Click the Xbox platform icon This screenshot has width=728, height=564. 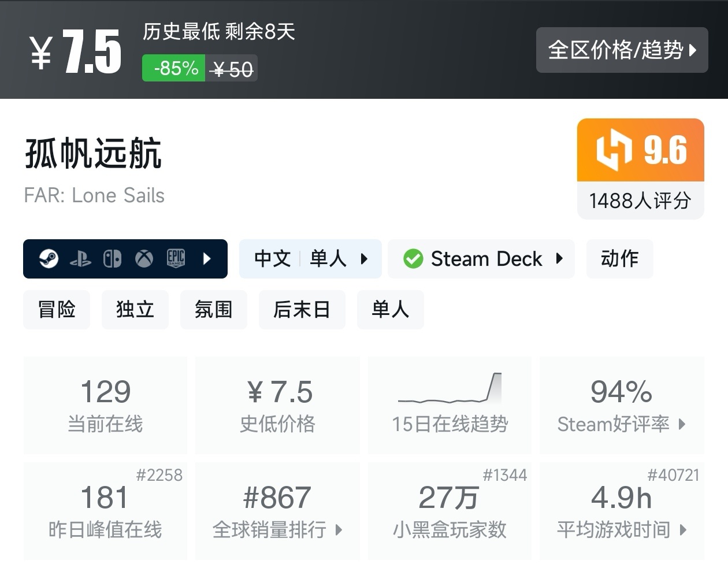144,259
